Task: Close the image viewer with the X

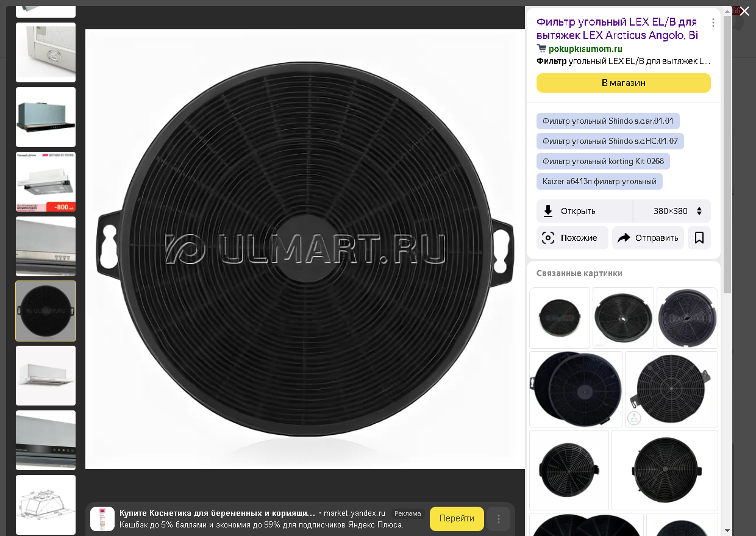Action: pyautogui.click(x=744, y=11)
